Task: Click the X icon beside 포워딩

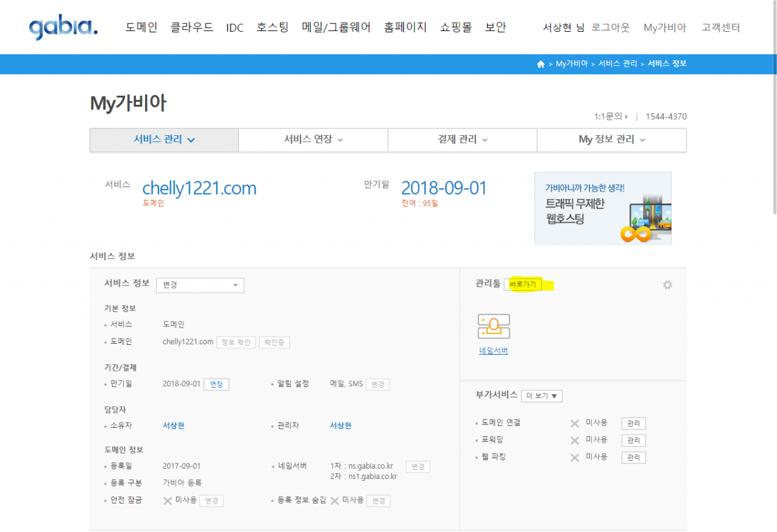Action: pos(574,440)
